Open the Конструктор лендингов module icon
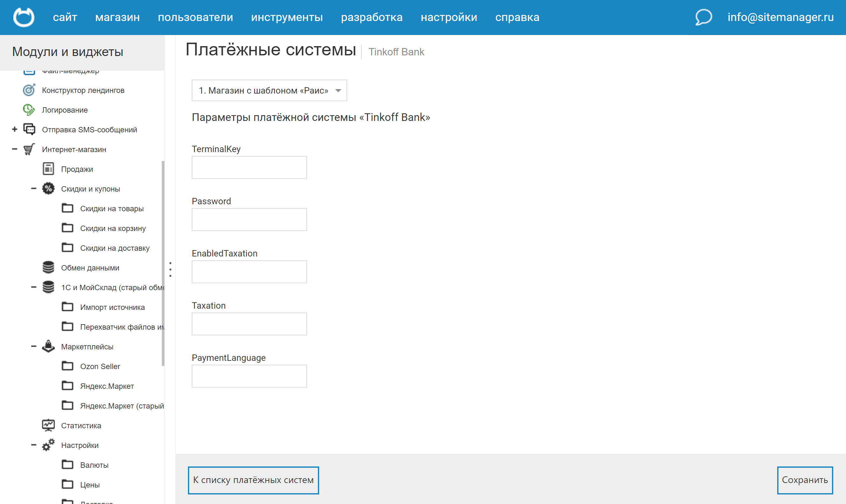Screen dimensions: 846x504 click(29, 90)
